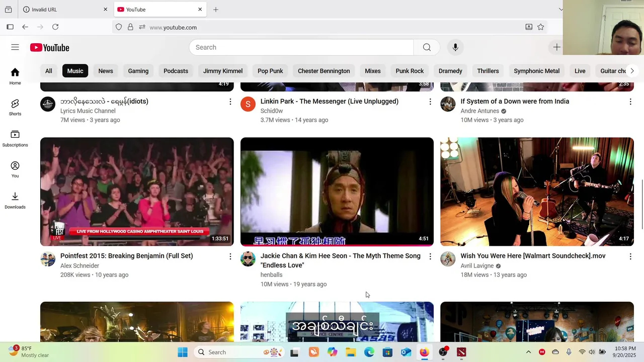Viewport: 644px width, 362px height.
Task: Select the Jimmy Kimmel chip
Action: pos(223,71)
